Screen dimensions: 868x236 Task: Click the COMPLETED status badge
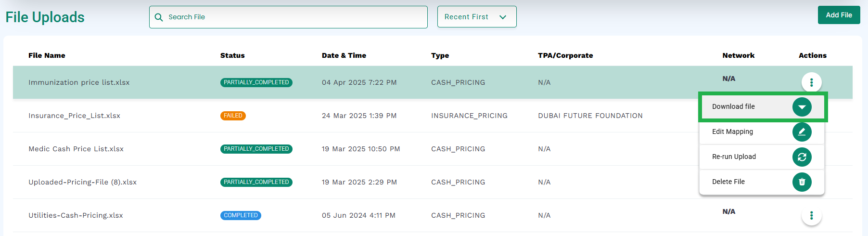point(241,215)
